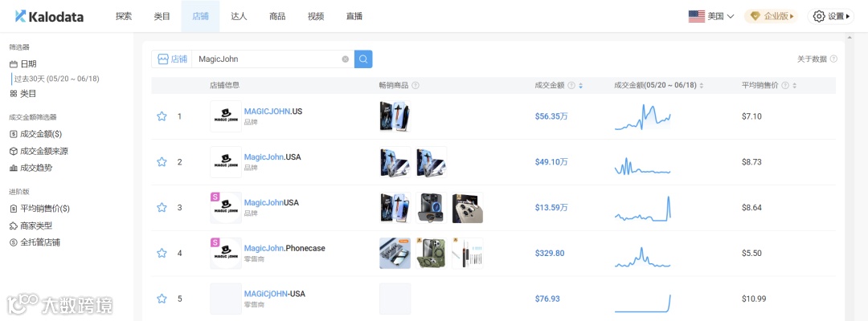
Task: Open the 日期 filter
Action: click(23, 64)
